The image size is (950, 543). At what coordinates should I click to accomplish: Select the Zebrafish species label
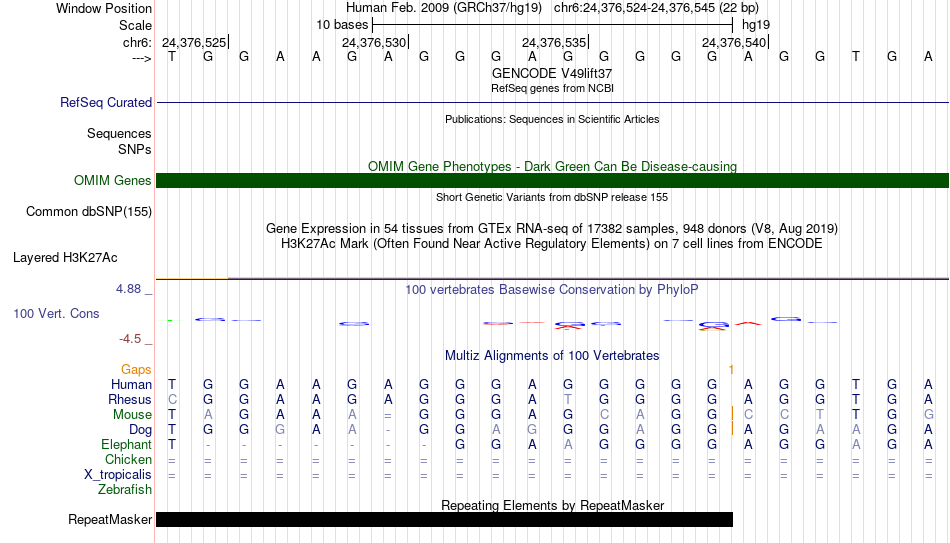pyautogui.click(x=125, y=489)
